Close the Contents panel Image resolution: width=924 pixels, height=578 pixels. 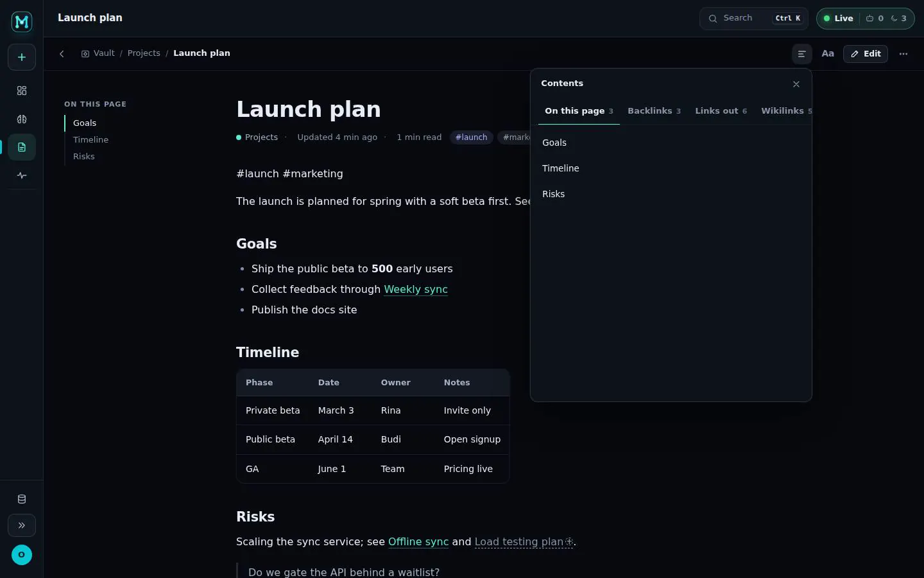coord(796,84)
